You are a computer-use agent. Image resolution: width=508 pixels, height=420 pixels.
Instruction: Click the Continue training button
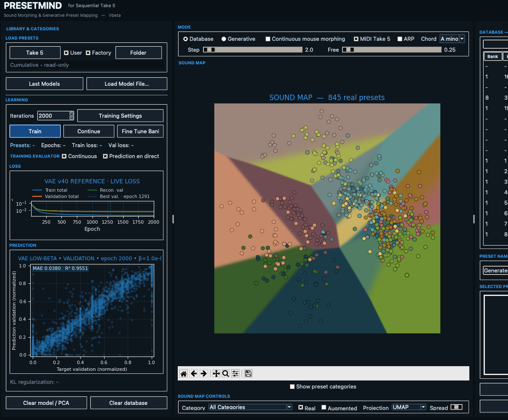[89, 131]
